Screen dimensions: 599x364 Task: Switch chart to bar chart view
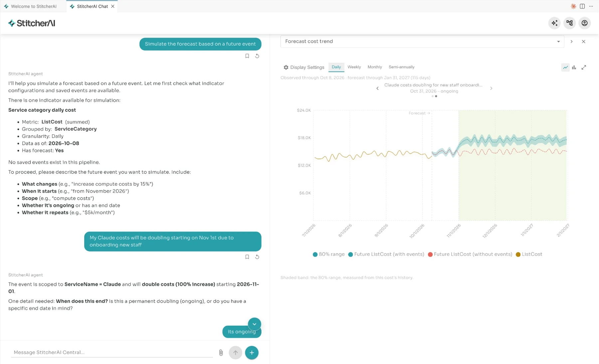[574, 67]
